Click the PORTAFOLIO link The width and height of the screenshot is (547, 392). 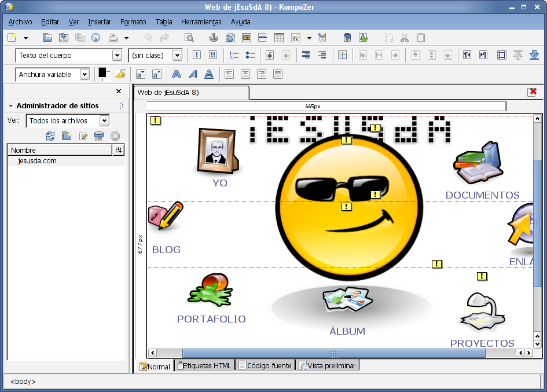point(211,319)
